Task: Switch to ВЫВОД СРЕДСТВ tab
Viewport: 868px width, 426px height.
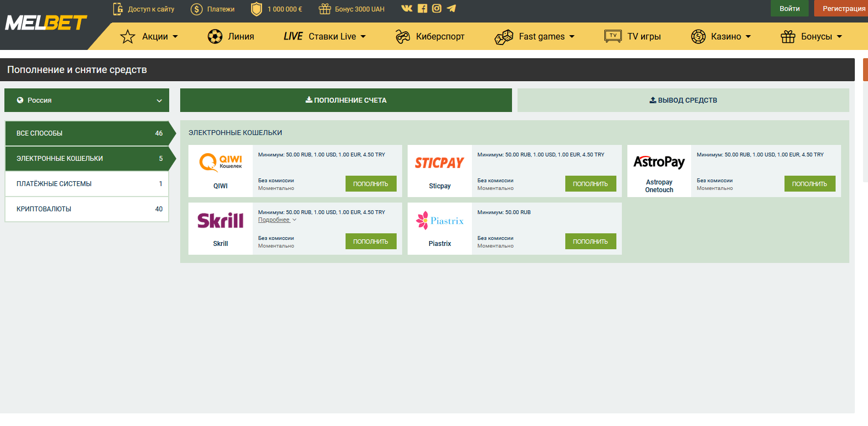Action: click(x=683, y=100)
